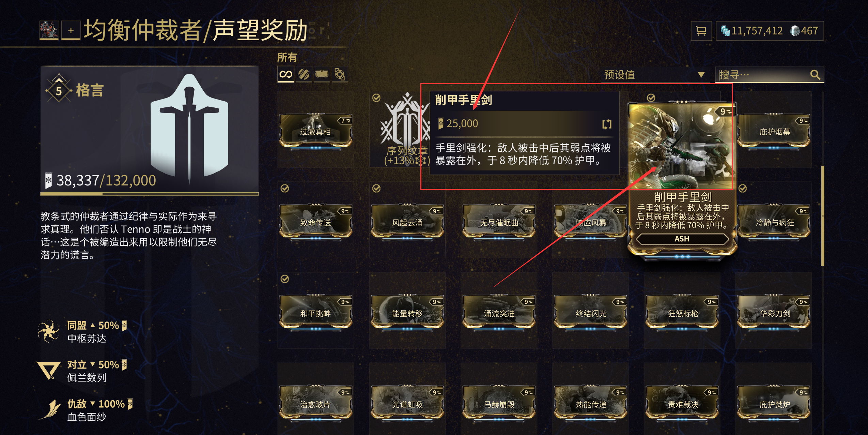This screenshot has width=868, height=435.
Task: Click the plus button beside avatar
Action: (71, 31)
